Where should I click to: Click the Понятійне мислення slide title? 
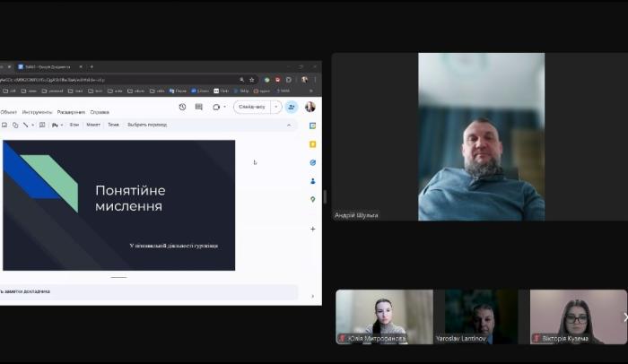tap(130, 198)
